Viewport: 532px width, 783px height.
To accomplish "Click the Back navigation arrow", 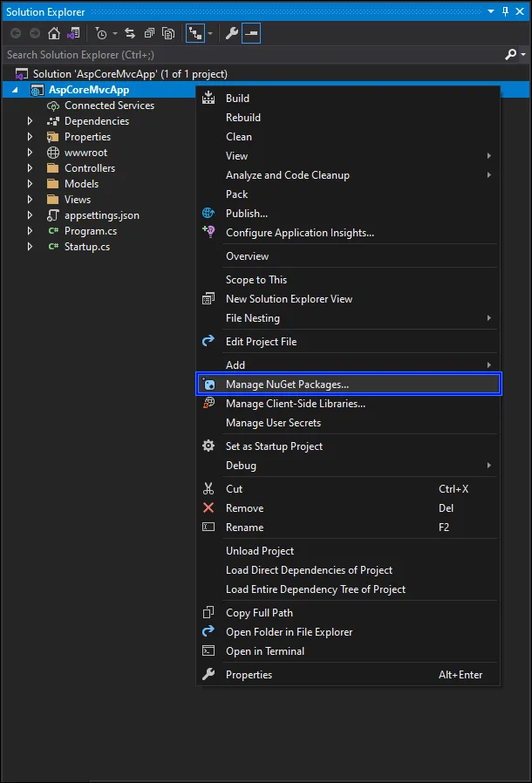I will 15,33.
